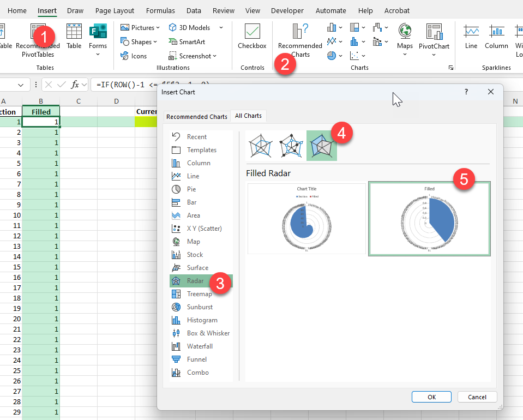Choose the 'Chart Title' radar preview thumbnail
523x420 pixels.
(306, 219)
